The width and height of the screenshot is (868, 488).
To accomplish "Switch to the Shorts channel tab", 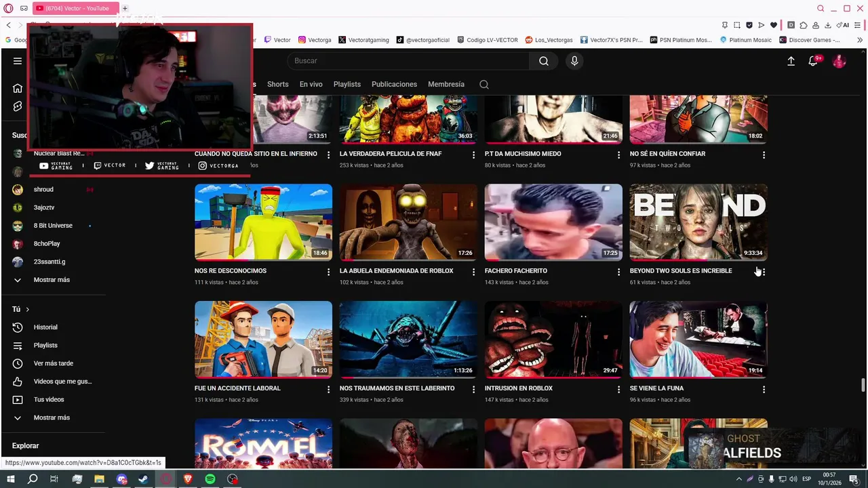I will pyautogui.click(x=277, y=84).
